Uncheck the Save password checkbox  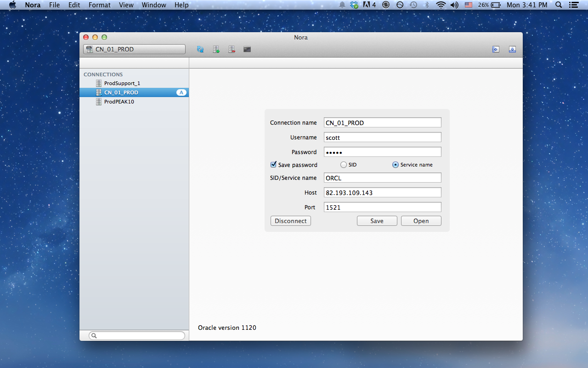[273, 164]
